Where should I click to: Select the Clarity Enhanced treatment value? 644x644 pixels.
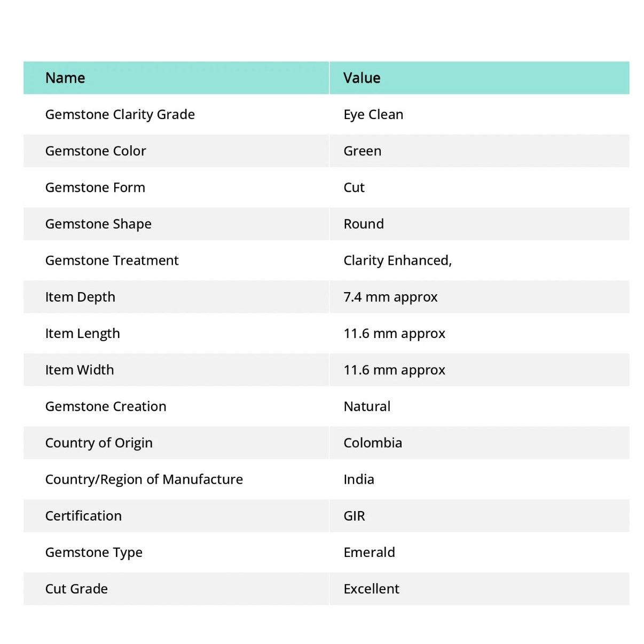[x=397, y=261]
